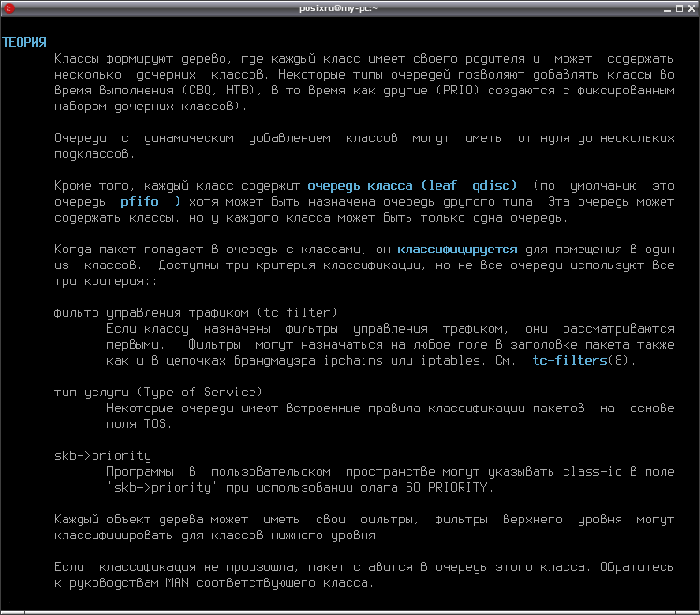The image size is (700, 615).
Task: Click the highlighted word pfifo
Action: [139, 202]
